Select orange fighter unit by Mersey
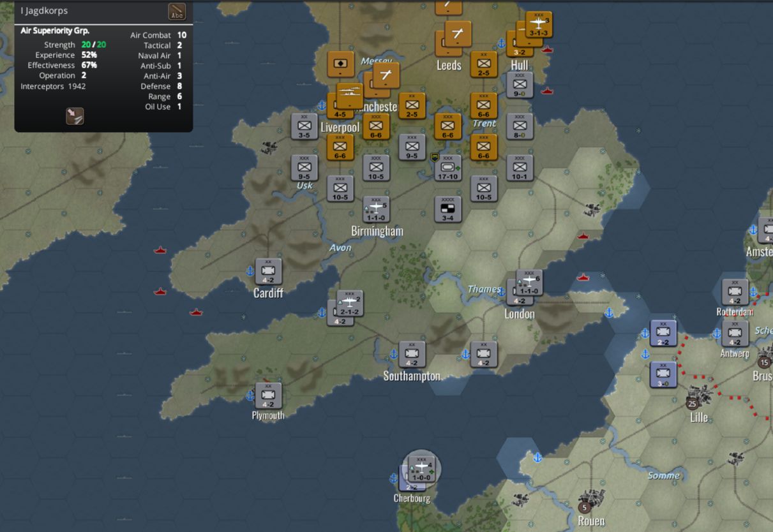Image resolution: width=773 pixels, height=532 pixels. tap(386, 75)
